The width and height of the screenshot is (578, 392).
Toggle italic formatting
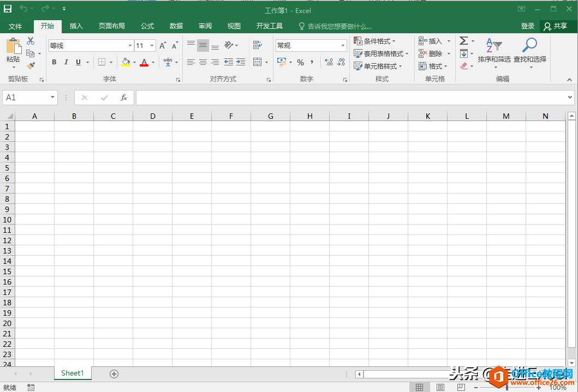point(65,62)
